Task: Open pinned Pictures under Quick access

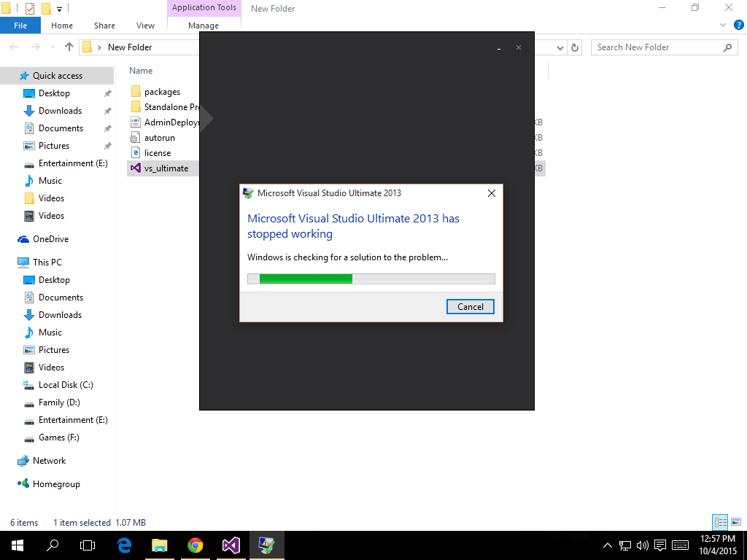Action: tap(54, 146)
